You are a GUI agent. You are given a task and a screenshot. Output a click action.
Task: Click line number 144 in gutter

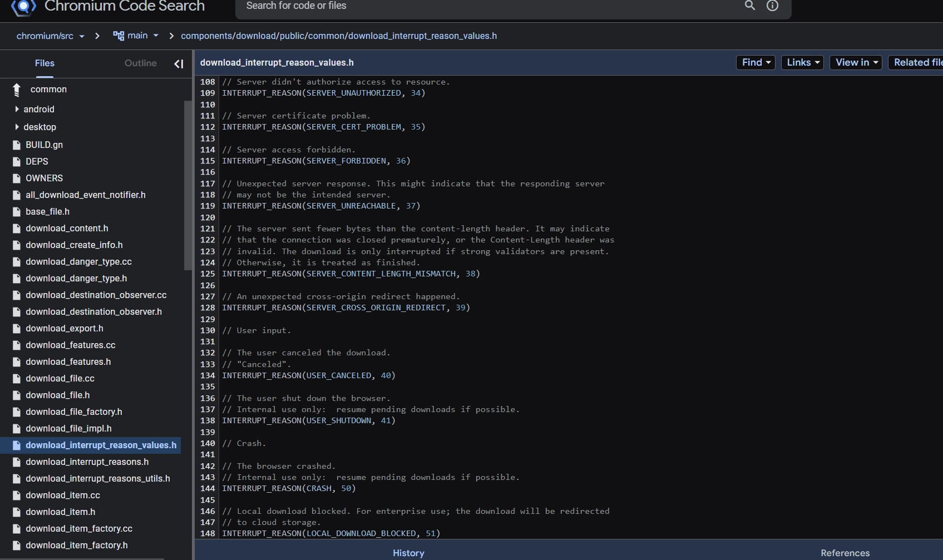pyautogui.click(x=208, y=488)
